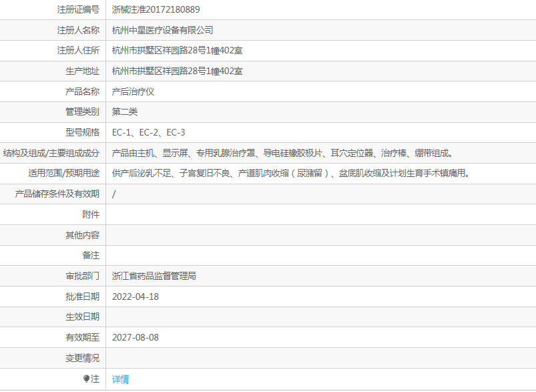The width and height of the screenshot is (536, 392).
Task: Click the lightbulb icon beside 注
Action: click(x=86, y=379)
